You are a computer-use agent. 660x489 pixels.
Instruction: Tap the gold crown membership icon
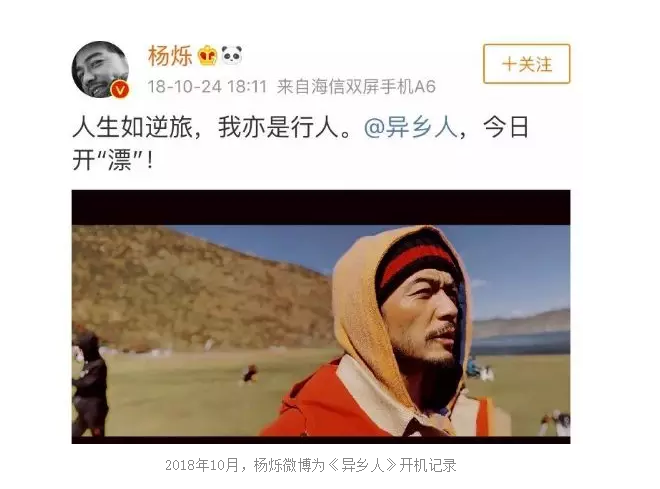tap(207, 56)
